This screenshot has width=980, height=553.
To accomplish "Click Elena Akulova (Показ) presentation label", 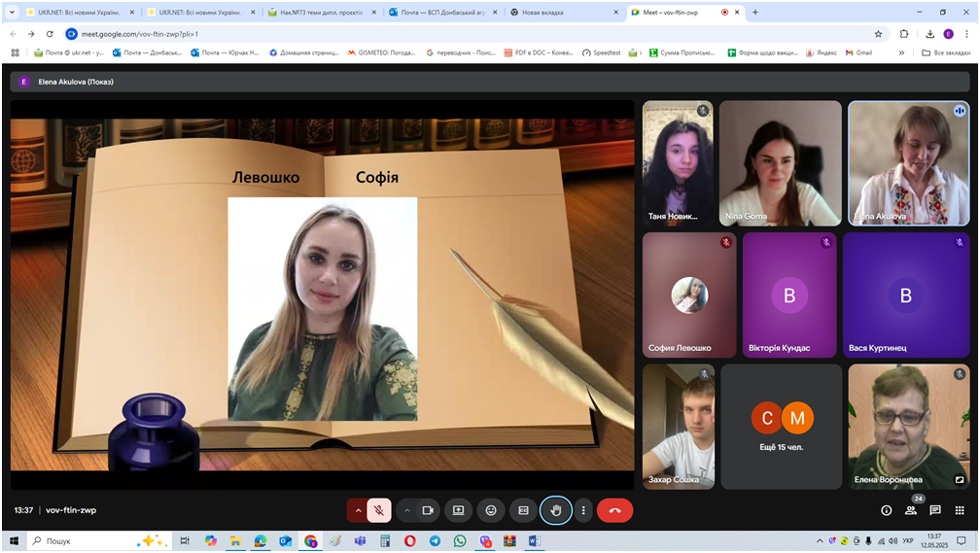I will coord(76,82).
